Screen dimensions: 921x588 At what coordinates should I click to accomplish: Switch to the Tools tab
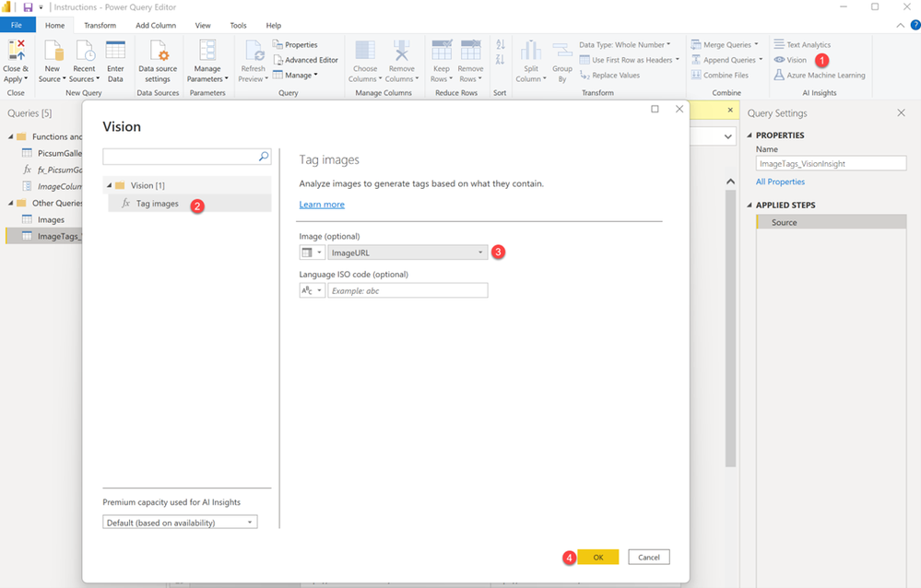pos(238,25)
